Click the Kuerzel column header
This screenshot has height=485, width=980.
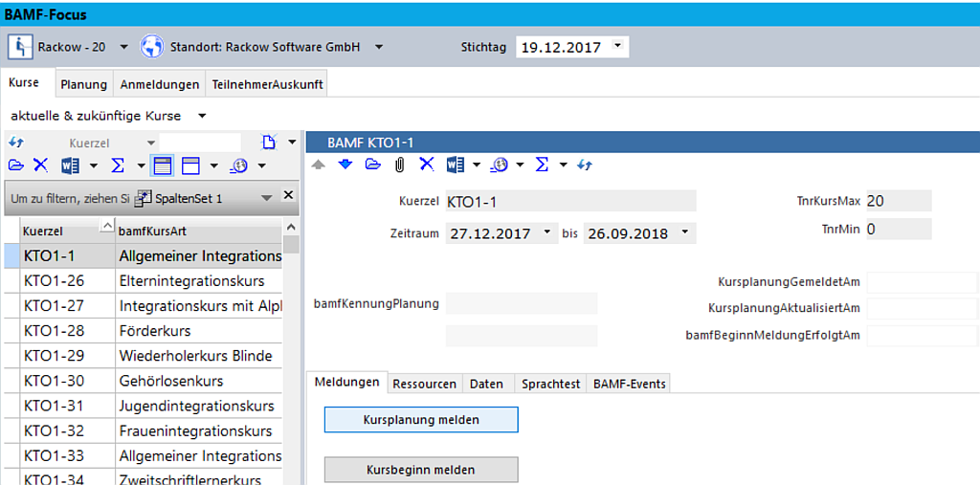tap(68, 231)
